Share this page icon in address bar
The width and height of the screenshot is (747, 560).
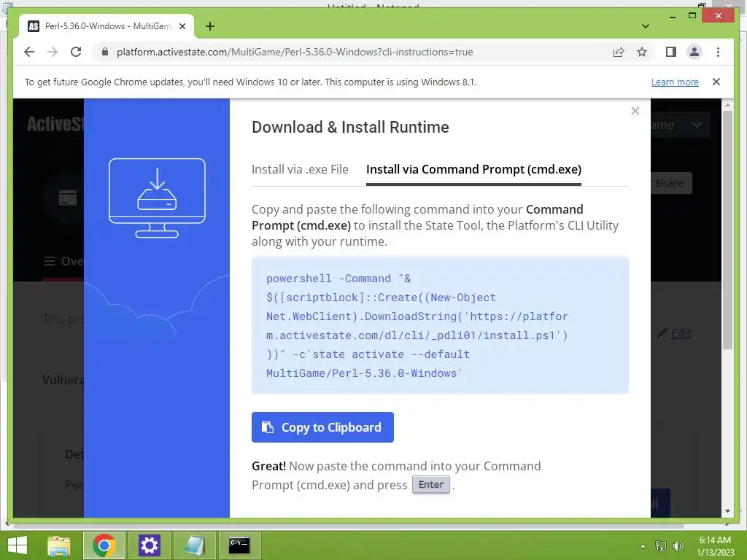pos(619,52)
